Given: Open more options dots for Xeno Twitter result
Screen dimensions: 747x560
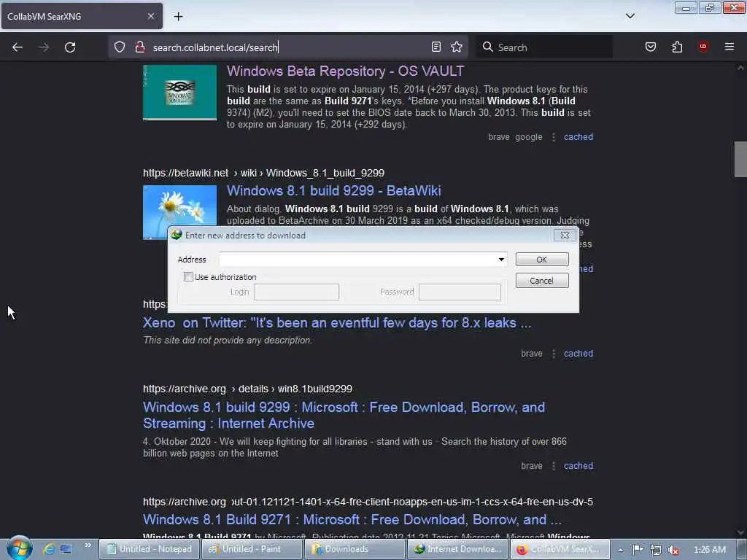Looking at the screenshot, I should coord(553,354).
